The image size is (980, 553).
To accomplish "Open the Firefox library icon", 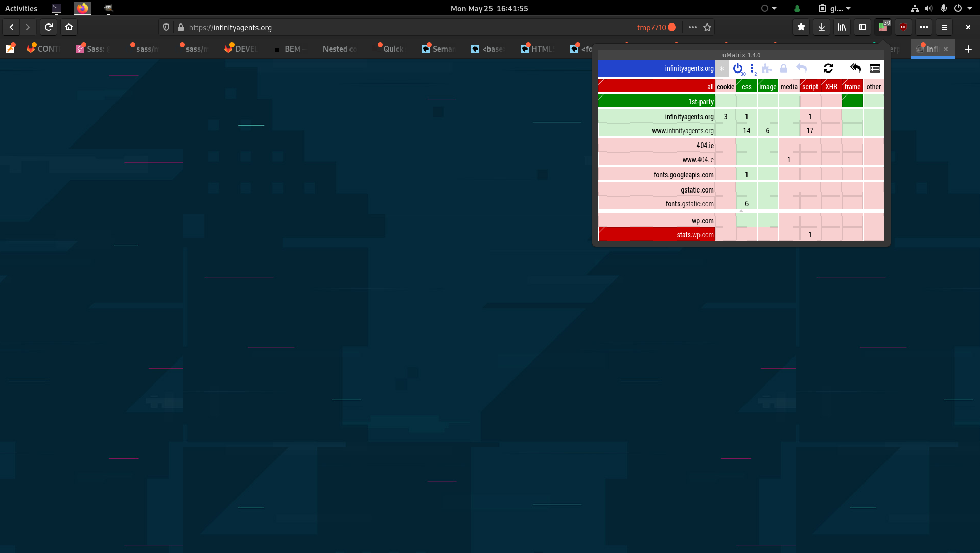I will pos(842,27).
